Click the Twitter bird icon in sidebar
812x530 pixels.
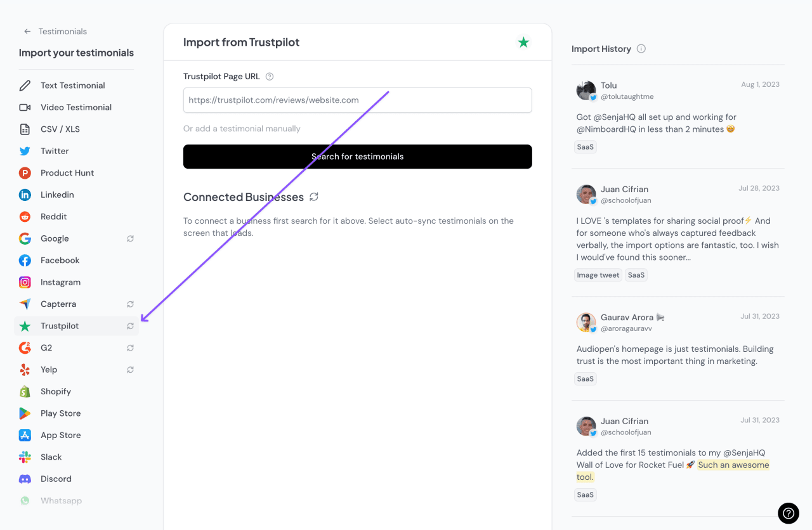coord(25,151)
